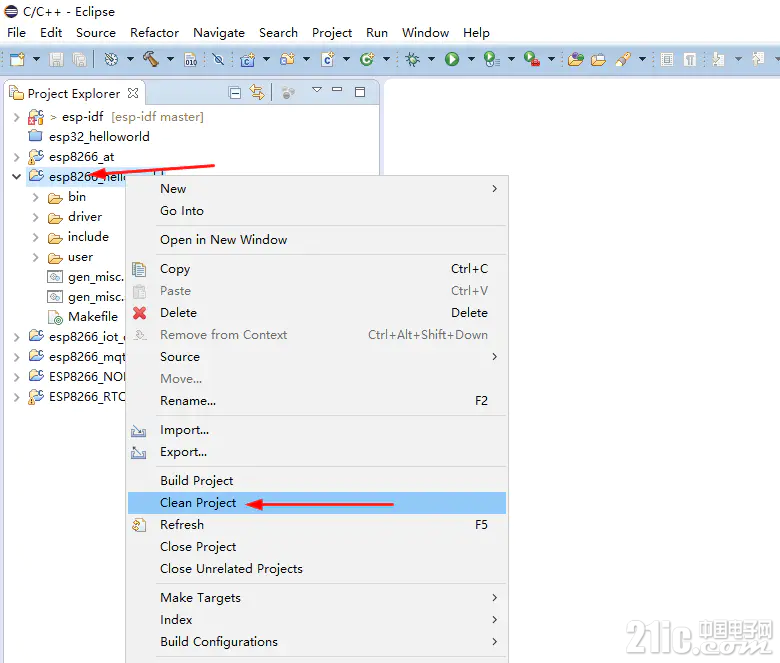Click the Open Element icon

pyautogui.click(x=576, y=60)
